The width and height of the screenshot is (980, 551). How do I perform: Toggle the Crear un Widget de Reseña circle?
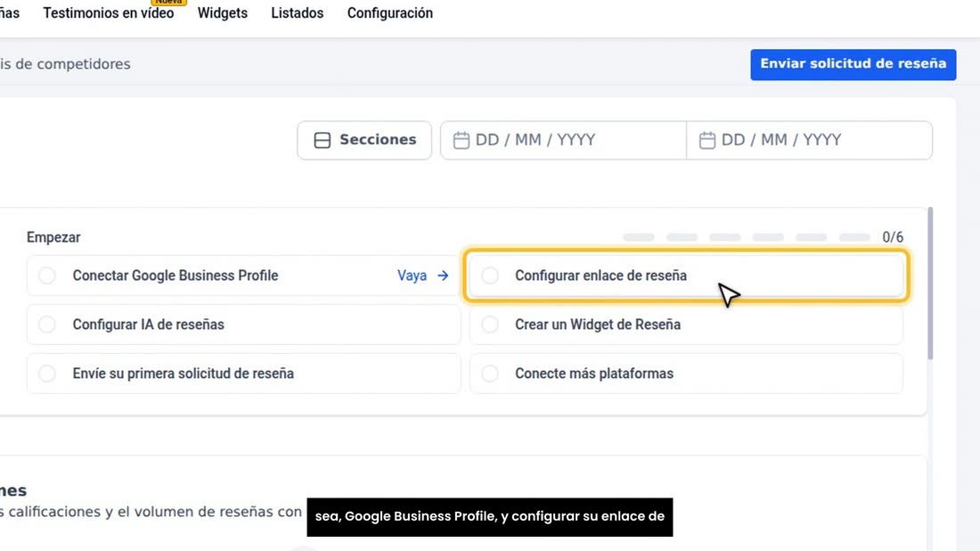(490, 325)
